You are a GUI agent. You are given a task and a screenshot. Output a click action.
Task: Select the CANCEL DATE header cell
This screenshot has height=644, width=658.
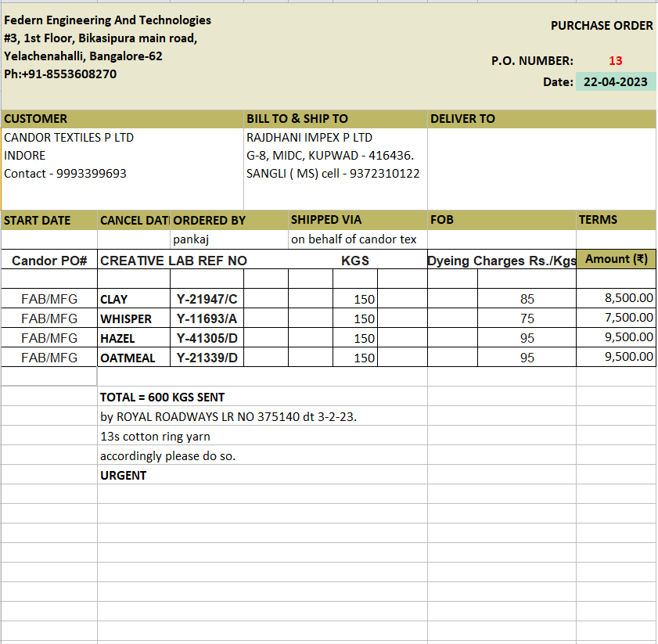tap(134, 221)
